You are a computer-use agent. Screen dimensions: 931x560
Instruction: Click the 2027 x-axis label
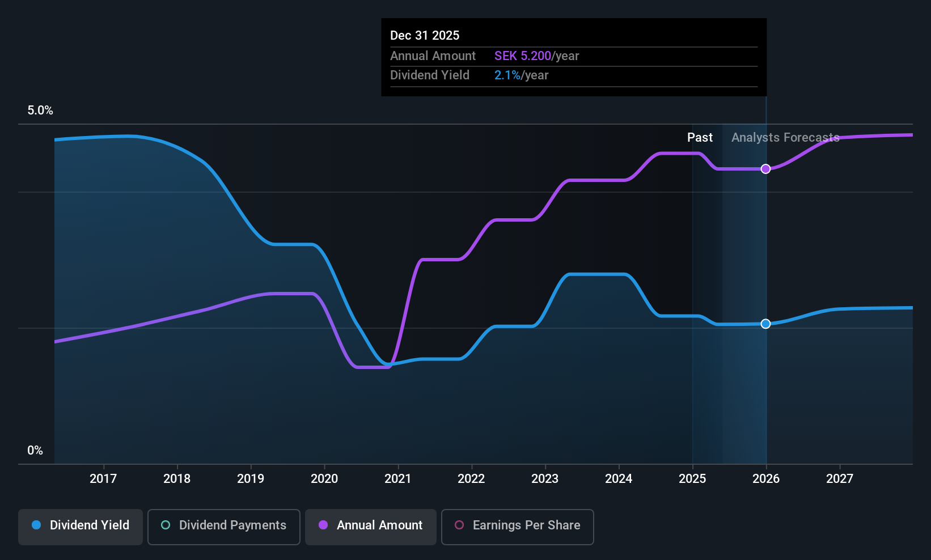pos(840,479)
